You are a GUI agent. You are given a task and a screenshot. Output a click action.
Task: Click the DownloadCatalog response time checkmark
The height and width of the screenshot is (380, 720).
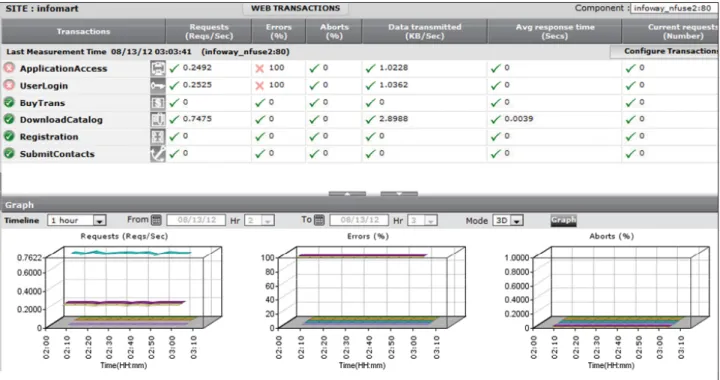[x=495, y=119]
